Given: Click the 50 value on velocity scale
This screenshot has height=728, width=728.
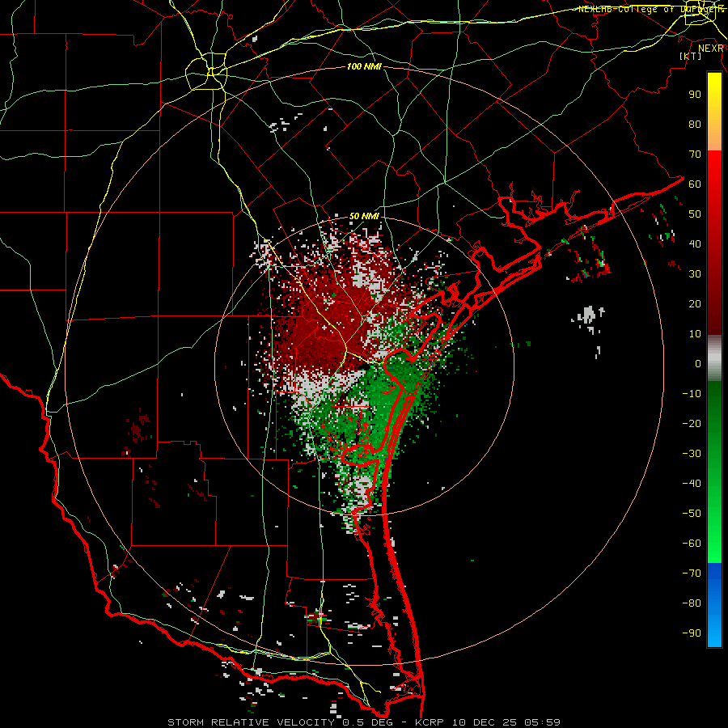Looking at the screenshot, I should [x=695, y=214].
